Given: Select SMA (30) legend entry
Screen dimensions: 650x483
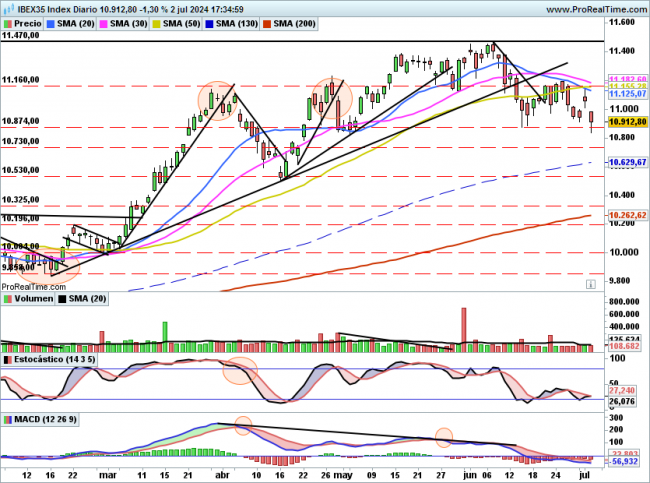Looking at the screenshot, I should [124, 24].
